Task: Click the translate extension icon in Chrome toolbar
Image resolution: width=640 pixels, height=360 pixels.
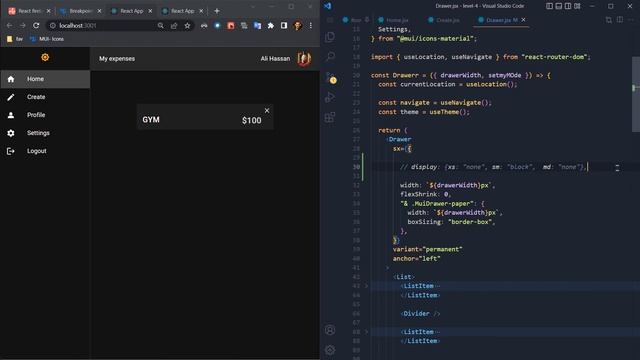Action: pos(257,25)
